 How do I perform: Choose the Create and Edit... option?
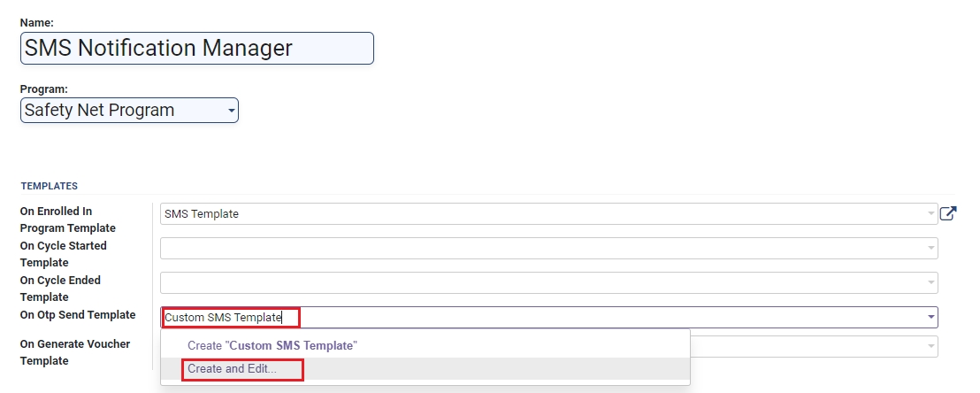(x=232, y=369)
